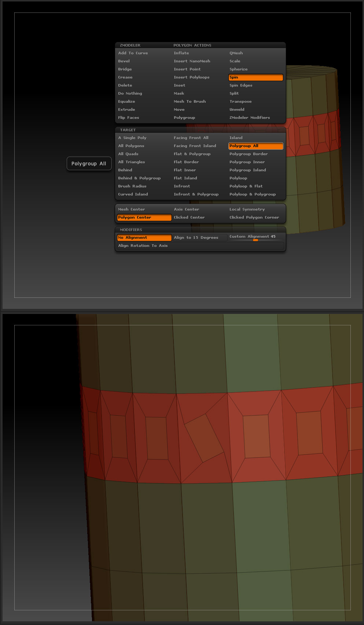
Task: Enable Align to 15 Degrees modifier
Action: 200,238
